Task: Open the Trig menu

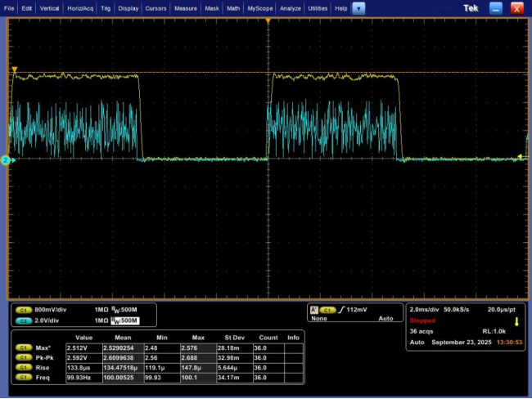Action: [106, 8]
